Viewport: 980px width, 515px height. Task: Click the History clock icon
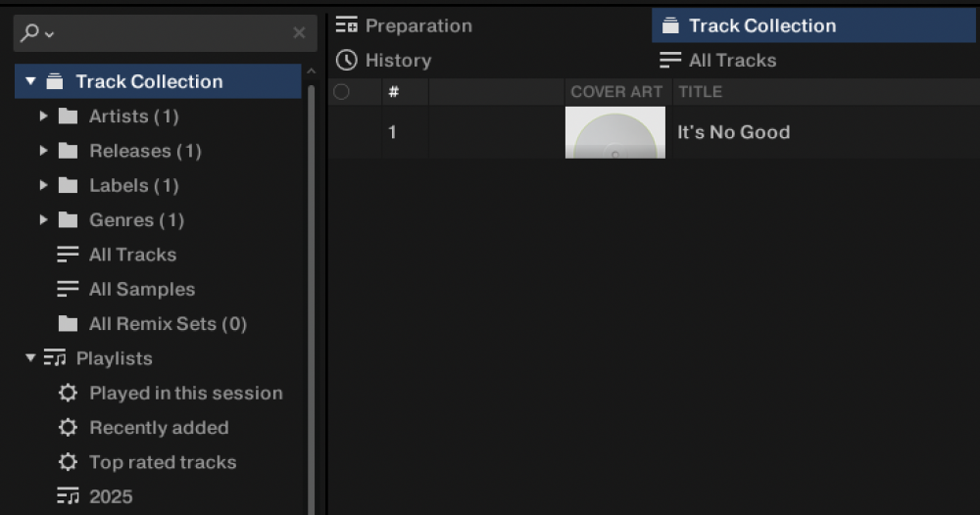click(346, 61)
